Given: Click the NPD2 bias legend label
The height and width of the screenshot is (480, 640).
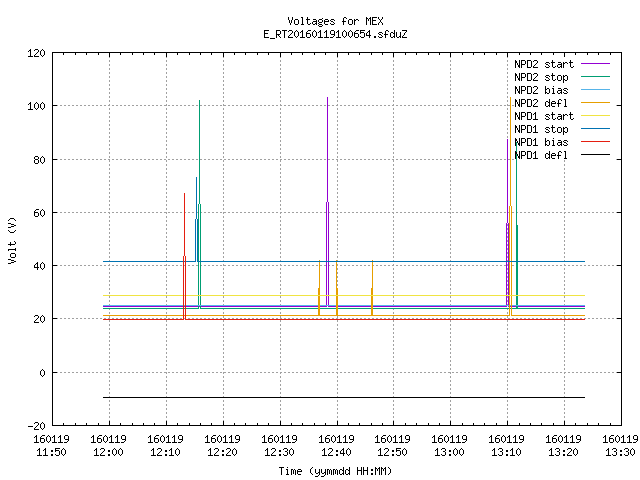Looking at the screenshot, I should [541, 90].
